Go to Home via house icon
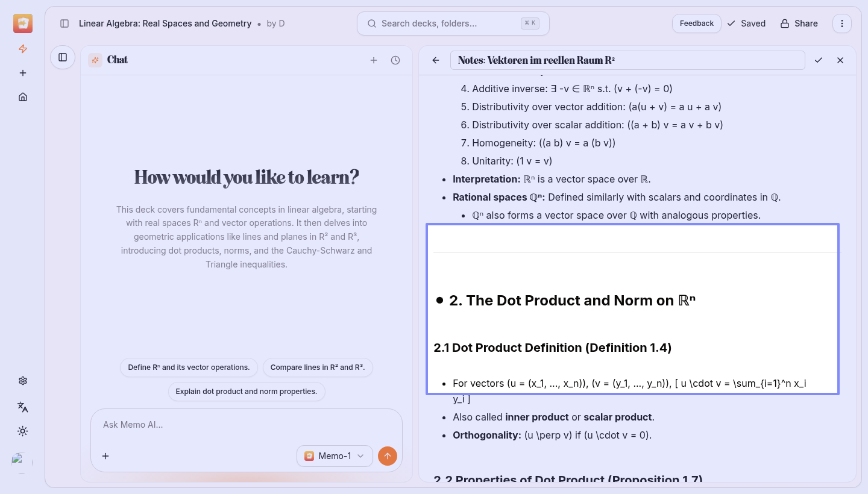This screenshot has width=868, height=494. coord(23,97)
